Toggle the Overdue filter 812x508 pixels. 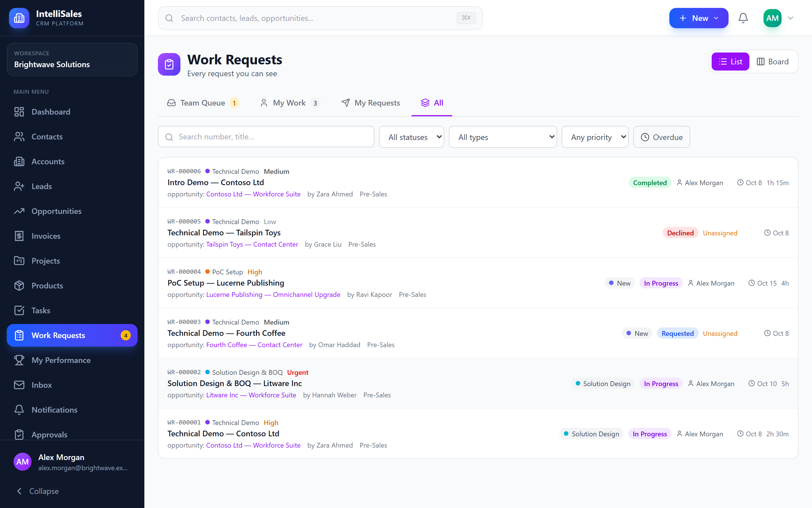[661, 137]
